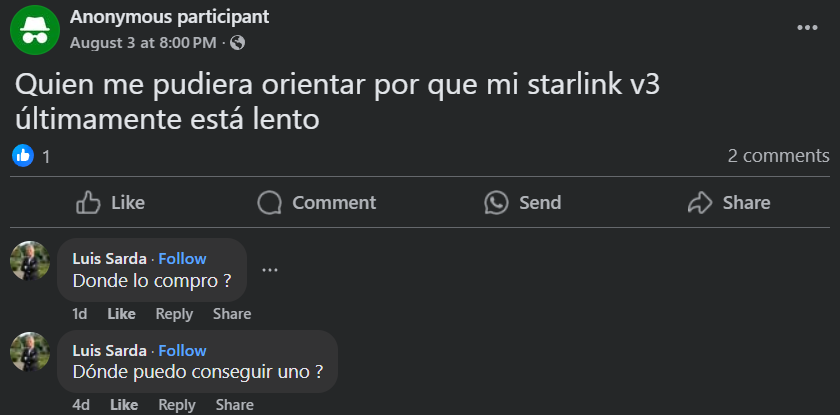This screenshot has height=415, width=840.
Task: Like the "Dónde puedo conseguir uno ?" comment
Action: pos(124,405)
